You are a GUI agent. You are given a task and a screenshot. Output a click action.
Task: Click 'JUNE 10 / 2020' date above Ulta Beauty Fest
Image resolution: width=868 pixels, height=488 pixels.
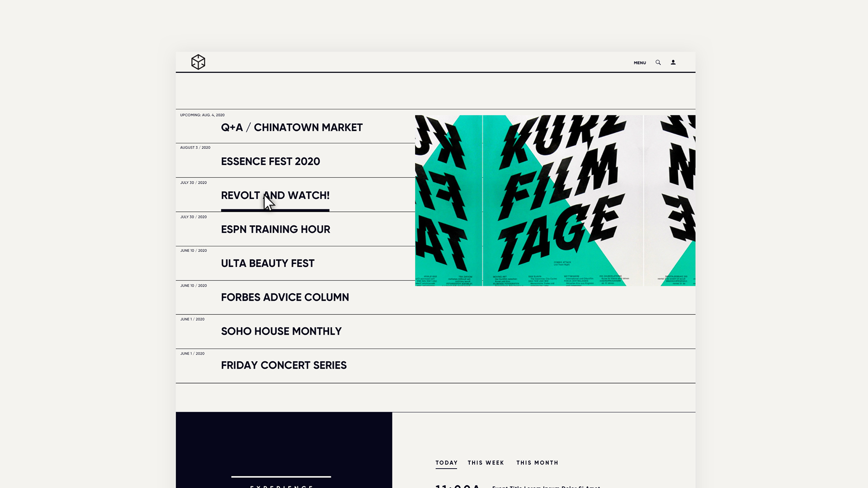coord(193,251)
